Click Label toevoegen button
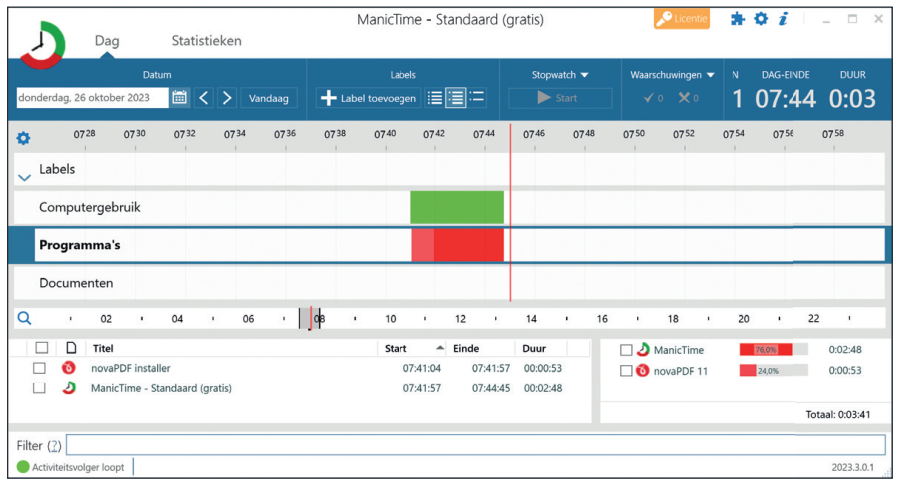897x485 pixels. (x=368, y=98)
